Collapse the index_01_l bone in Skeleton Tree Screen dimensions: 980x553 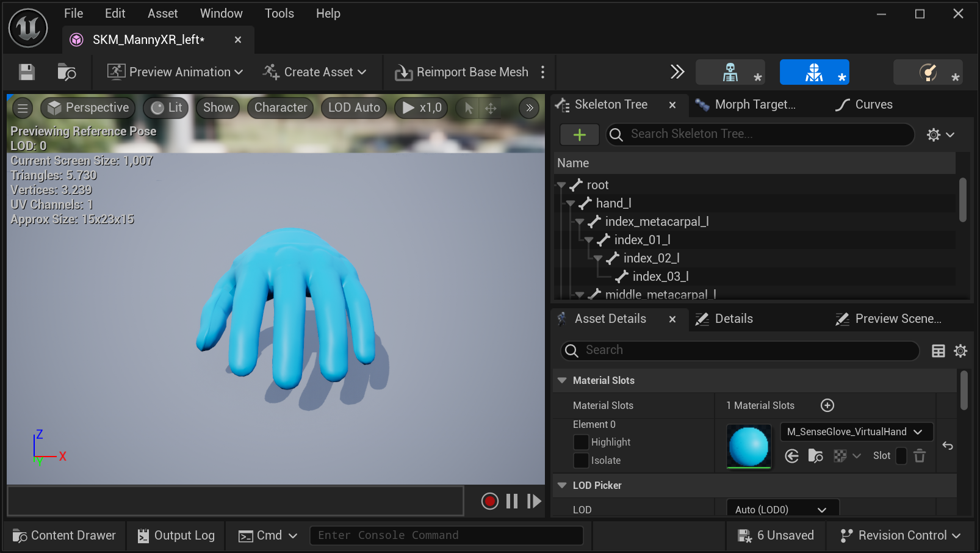click(588, 240)
